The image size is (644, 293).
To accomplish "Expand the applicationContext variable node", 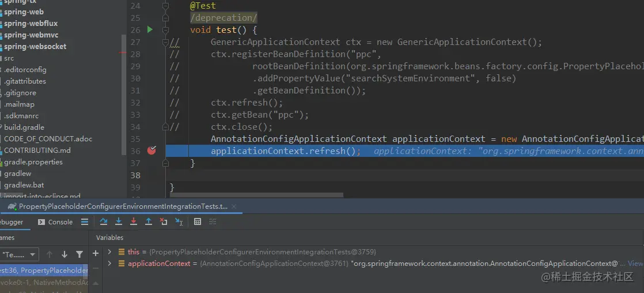I will (x=109, y=264).
